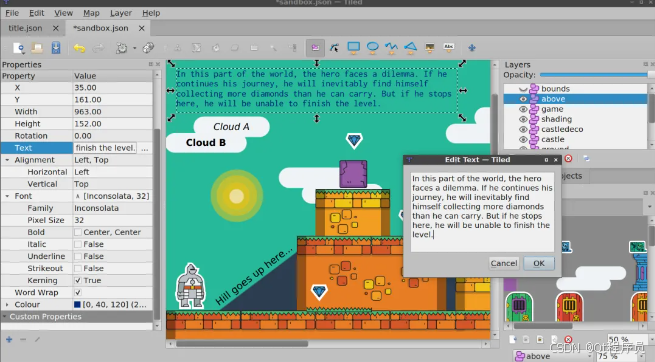Click the Properties panel float icon
655x362 pixels.
pyautogui.click(x=150, y=64)
